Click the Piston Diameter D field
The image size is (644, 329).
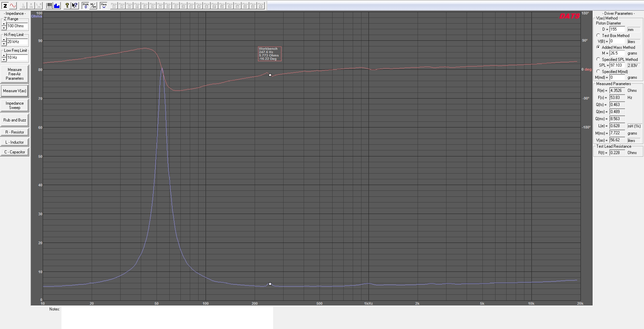pyautogui.click(x=617, y=29)
